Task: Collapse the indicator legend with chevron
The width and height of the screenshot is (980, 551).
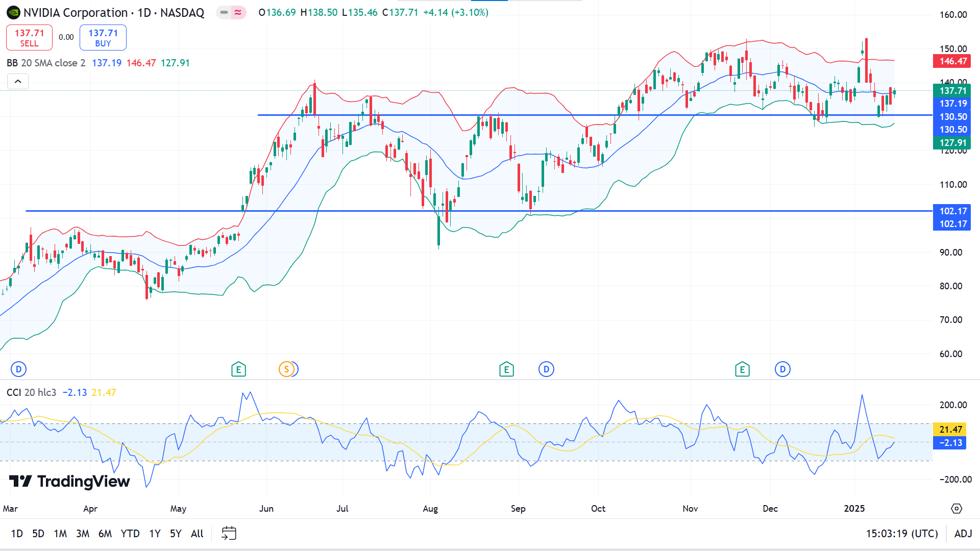Action: pyautogui.click(x=18, y=81)
